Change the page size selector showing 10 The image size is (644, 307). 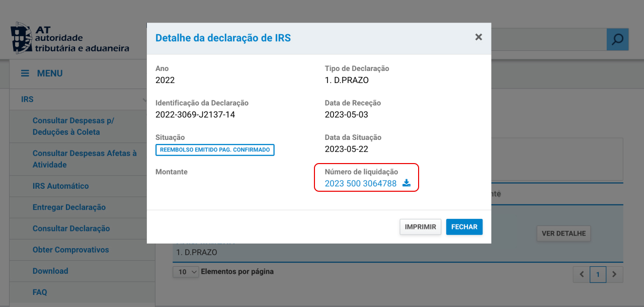pyautogui.click(x=186, y=272)
